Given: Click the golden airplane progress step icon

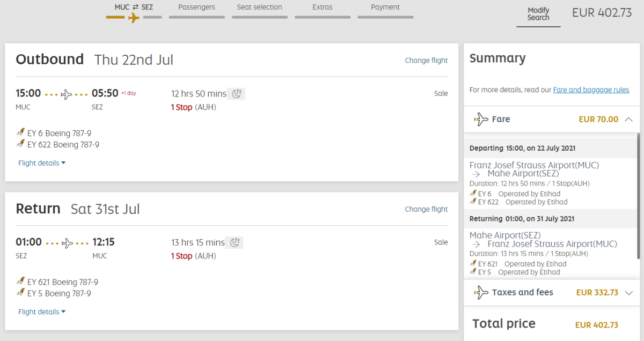Looking at the screenshot, I should click(x=134, y=18).
